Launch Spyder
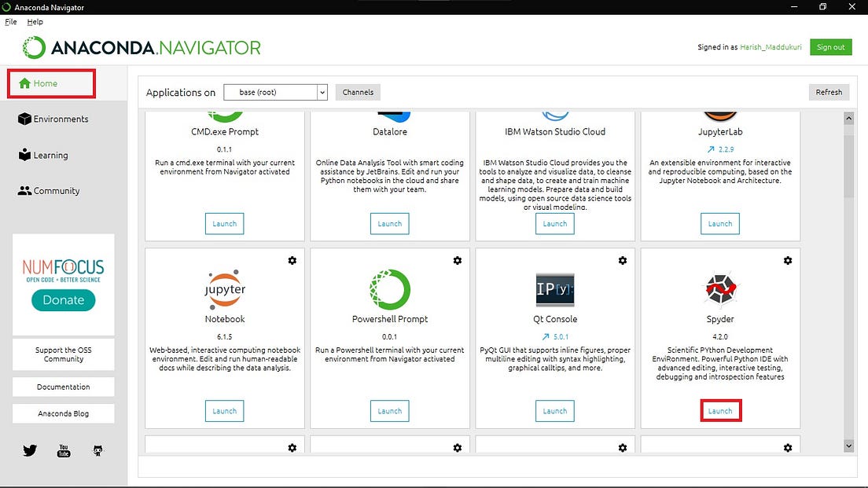868x488 pixels. [720, 411]
